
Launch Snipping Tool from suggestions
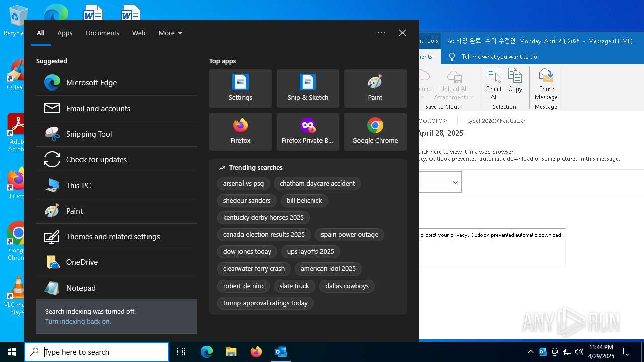tap(117, 134)
